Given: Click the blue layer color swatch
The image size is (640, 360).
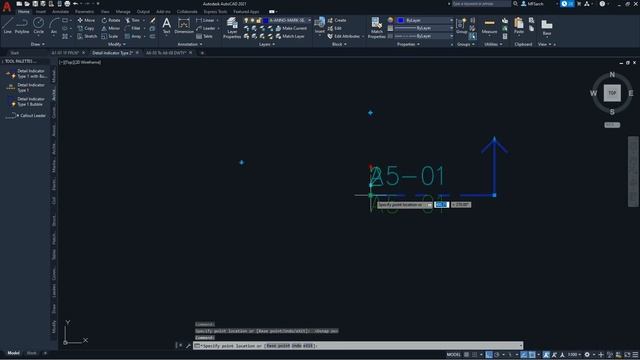Looking at the screenshot, I should [266, 20].
